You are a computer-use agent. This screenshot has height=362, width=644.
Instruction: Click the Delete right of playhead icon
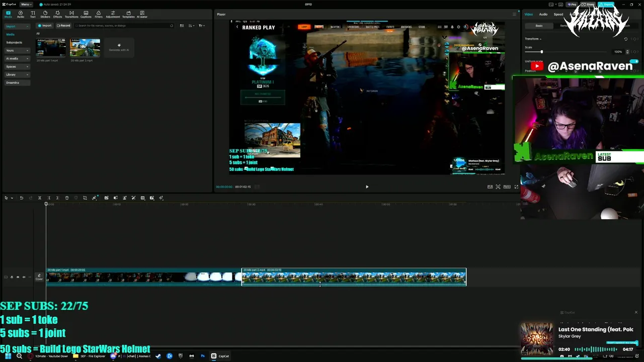57,198
